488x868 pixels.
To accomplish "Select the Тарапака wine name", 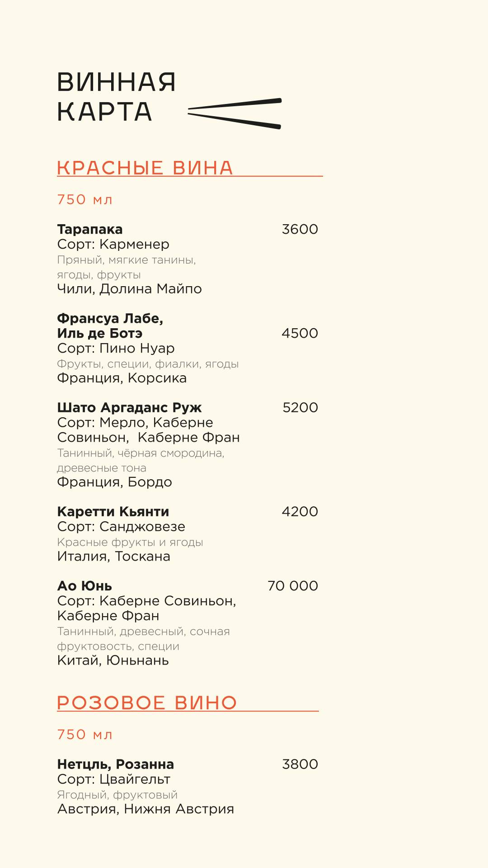I will click(x=90, y=229).
